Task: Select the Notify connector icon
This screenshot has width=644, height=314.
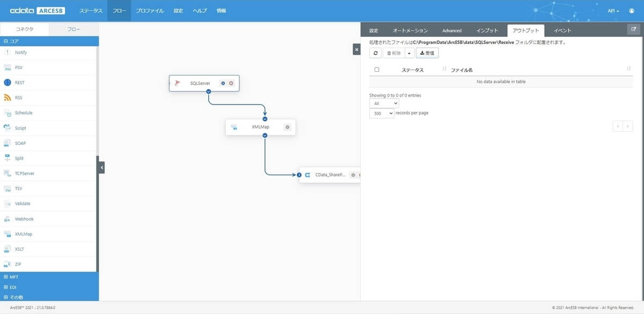Action: click(x=8, y=53)
